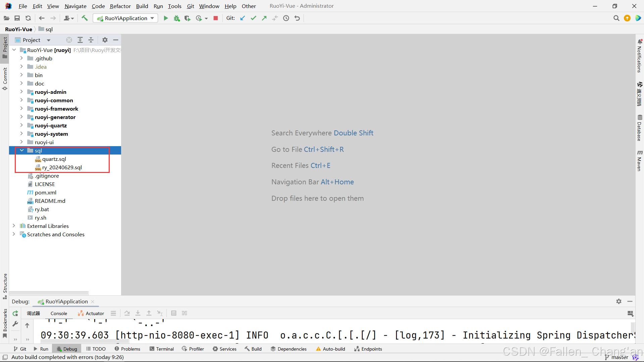This screenshot has width=644, height=362.
Task: Open ry_20240629.sql file
Action: tap(62, 167)
